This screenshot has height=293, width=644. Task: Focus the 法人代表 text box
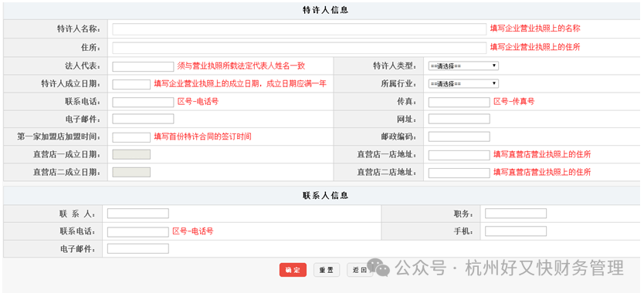(143, 67)
